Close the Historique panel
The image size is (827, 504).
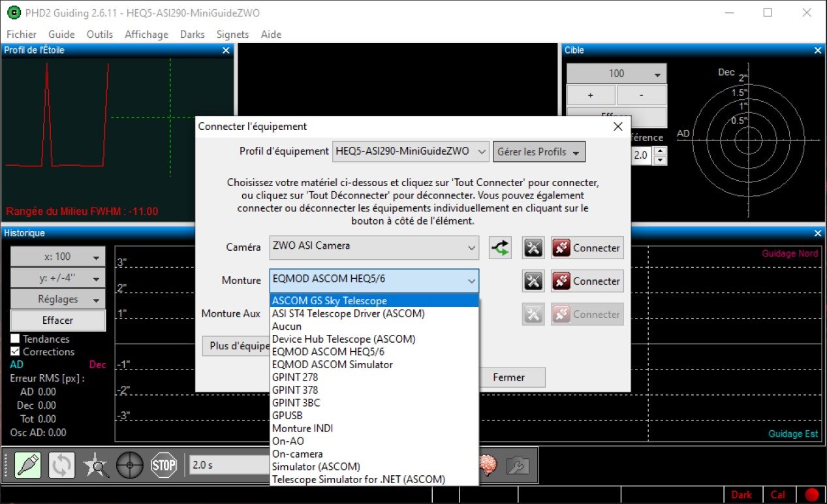(x=818, y=233)
